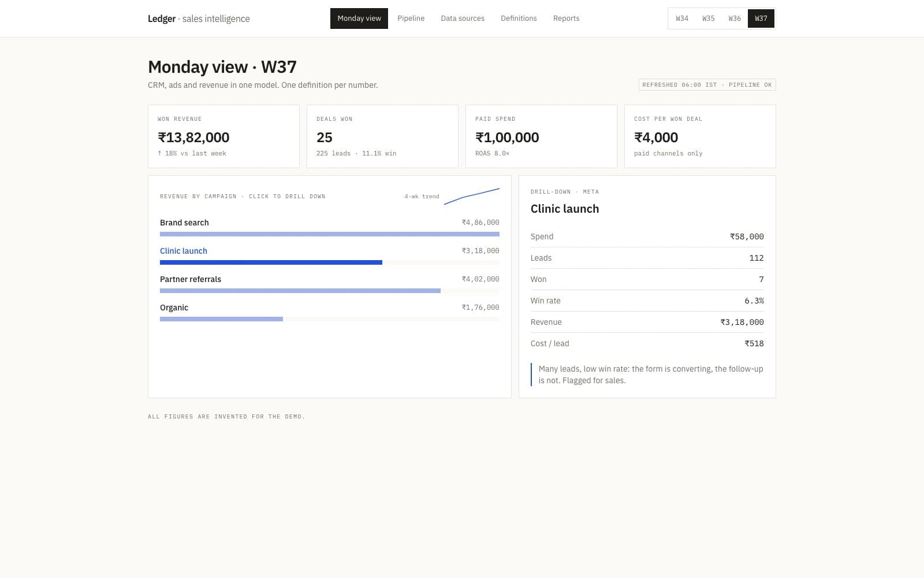Click the '18% vs last week' text

click(192, 153)
